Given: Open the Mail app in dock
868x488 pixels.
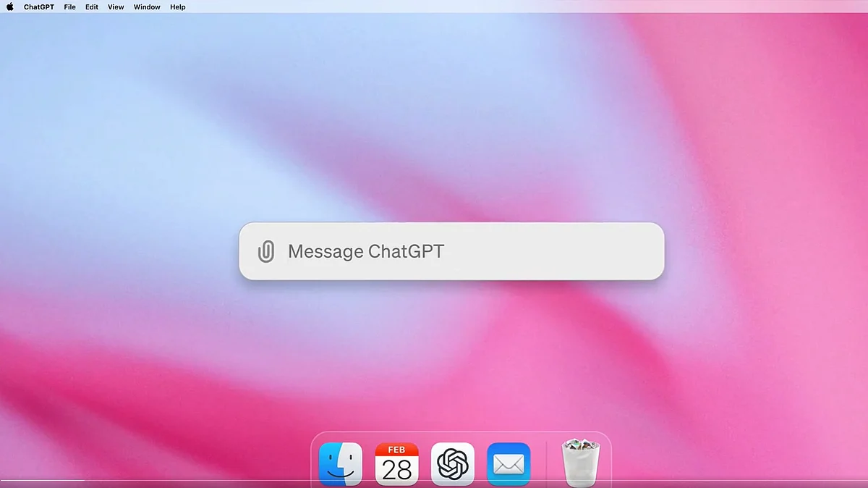Looking at the screenshot, I should [509, 463].
